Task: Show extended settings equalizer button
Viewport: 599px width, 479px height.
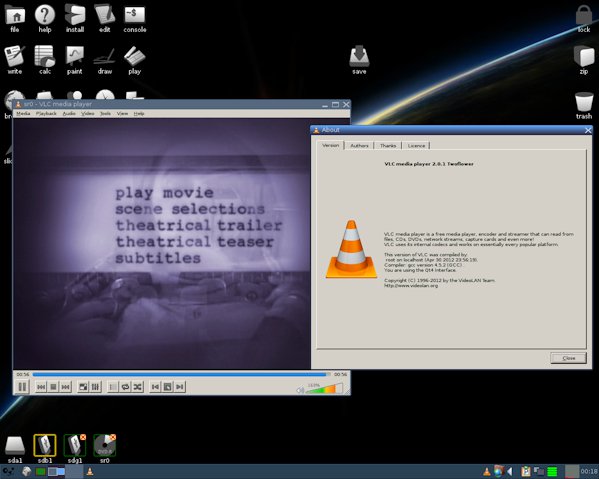Action: [95, 387]
